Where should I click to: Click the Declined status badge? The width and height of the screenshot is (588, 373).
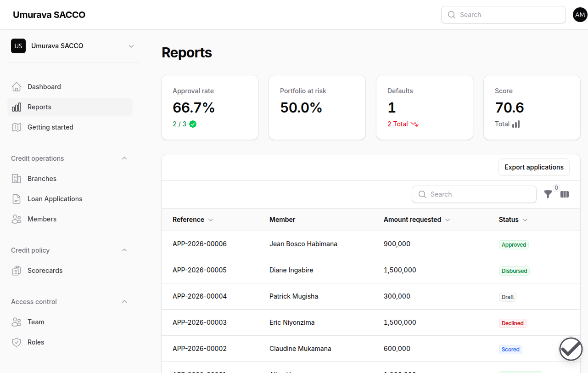(512, 323)
